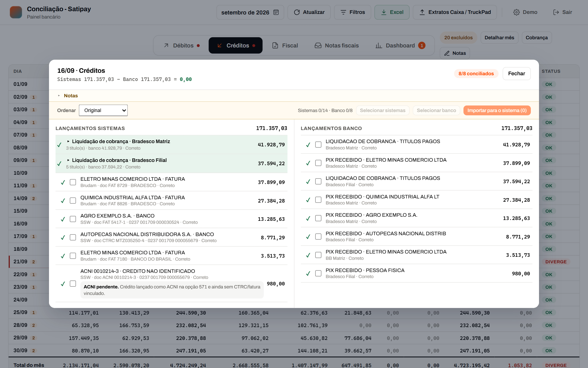Screen dimensions: 588x368
Task: Check the QUIMICA INDUSTRIAL ALFA LTDA FATURA checkbox
Action: point(73,201)
